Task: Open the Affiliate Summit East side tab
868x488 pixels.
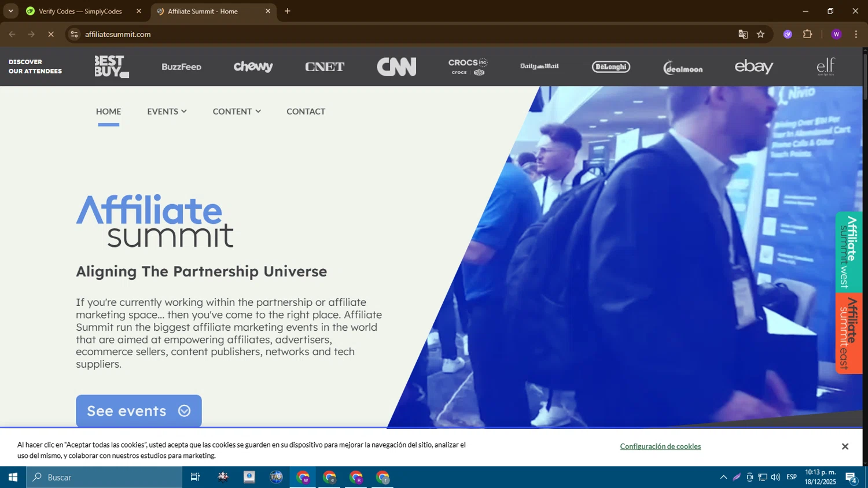Action: click(x=849, y=334)
